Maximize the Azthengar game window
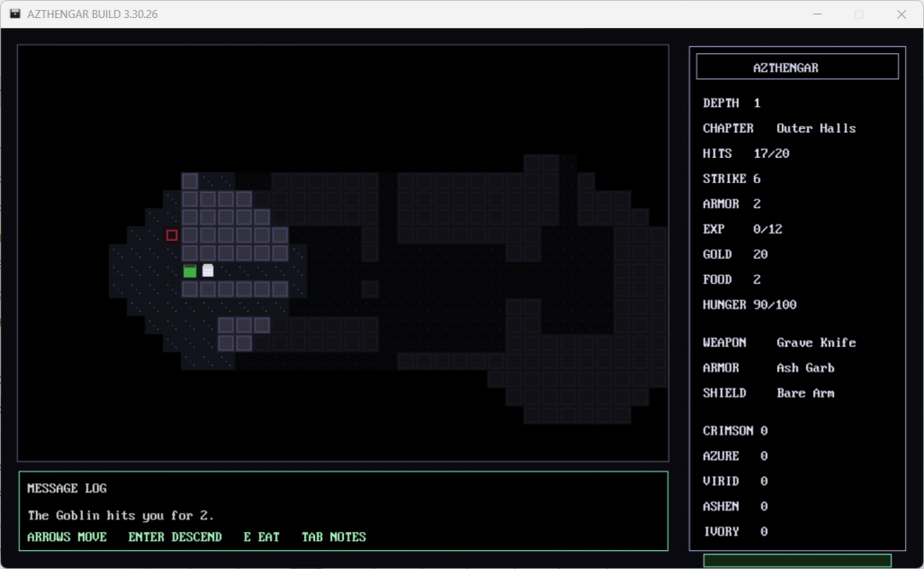 tap(859, 14)
